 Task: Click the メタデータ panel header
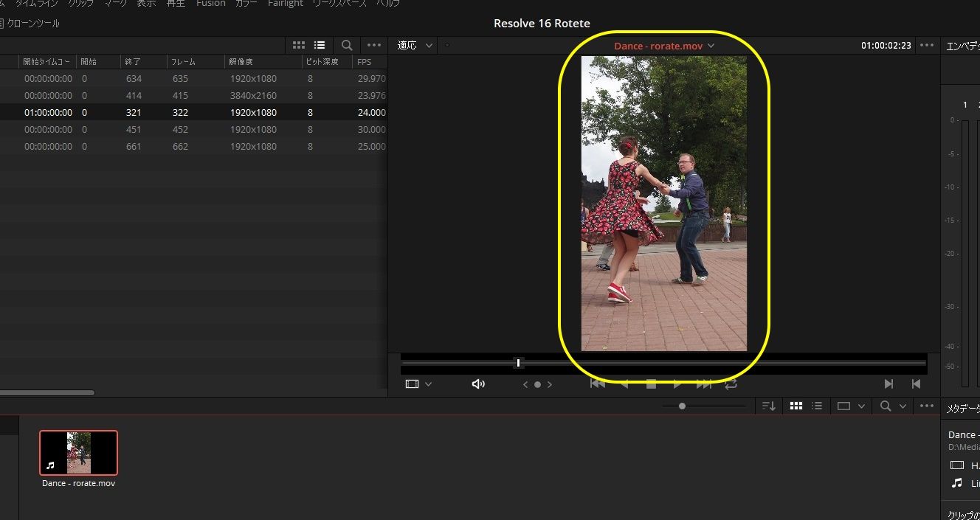point(963,409)
